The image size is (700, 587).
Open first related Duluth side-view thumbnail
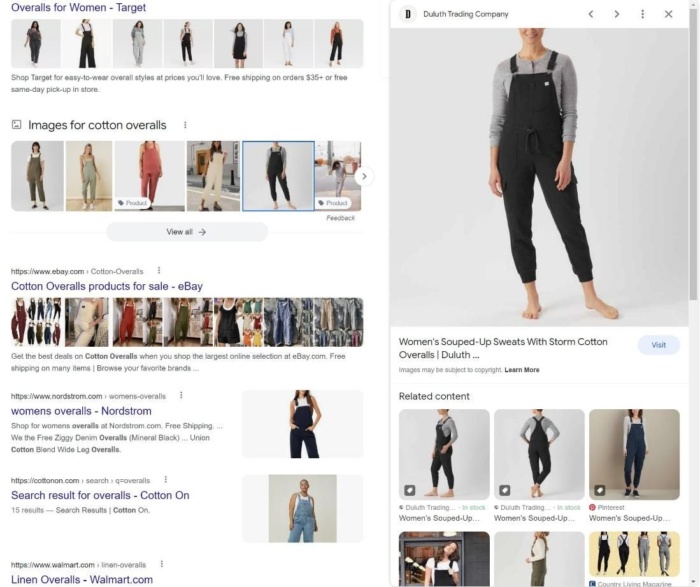pos(444,454)
